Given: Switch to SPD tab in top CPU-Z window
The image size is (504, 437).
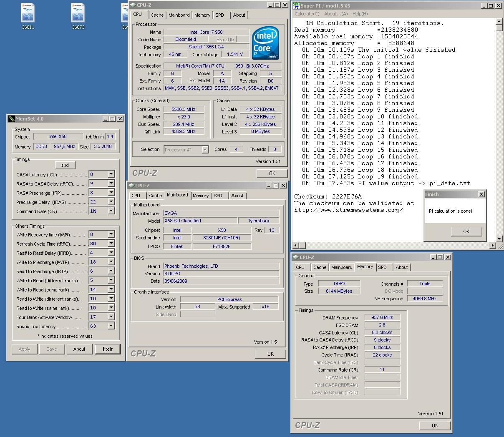Looking at the screenshot, I should (220, 15).
